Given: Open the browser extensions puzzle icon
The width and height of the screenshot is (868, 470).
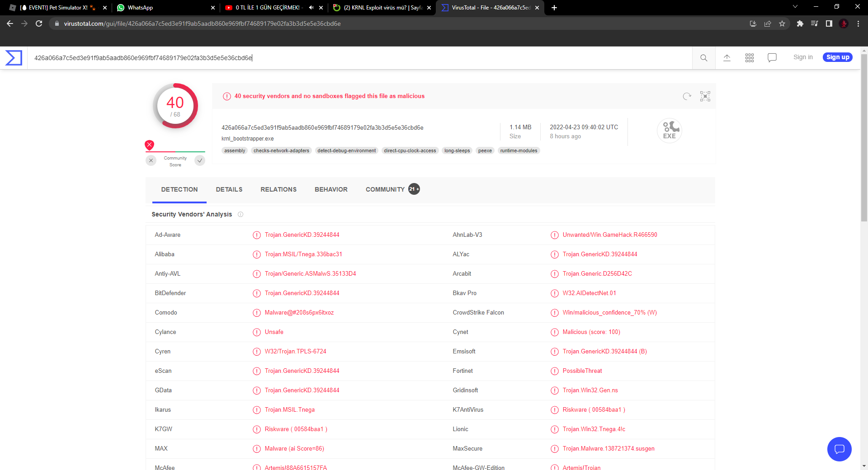Looking at the screenshot, I should click(x=800, y=23).
